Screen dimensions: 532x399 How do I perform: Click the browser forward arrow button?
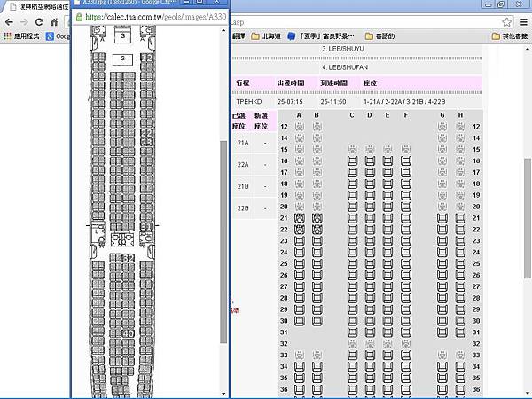click(x=24, y=22)
